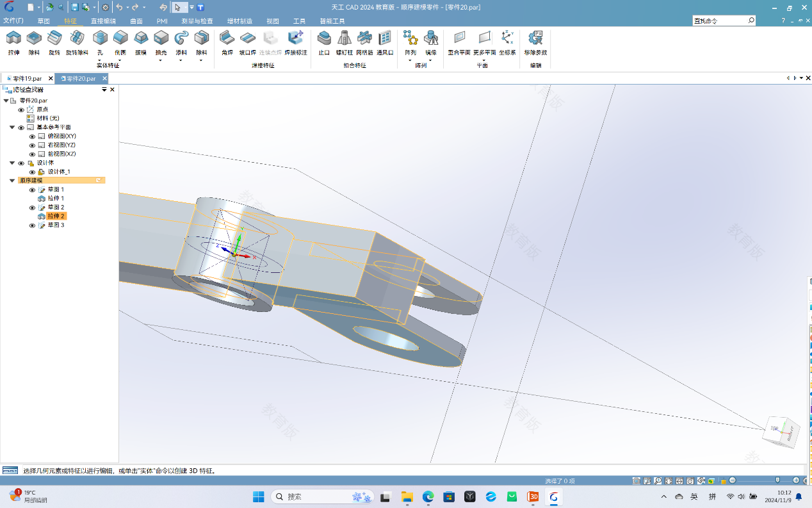Open dropdown arrow under 抽壳 tool
The width and height of the screenshot is (812, 508).
click(161, 60)
